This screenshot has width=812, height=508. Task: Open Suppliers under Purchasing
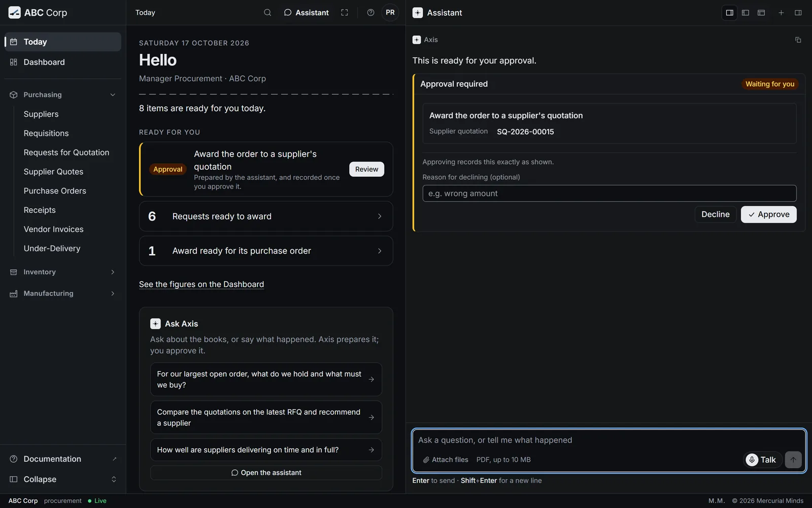41,114
